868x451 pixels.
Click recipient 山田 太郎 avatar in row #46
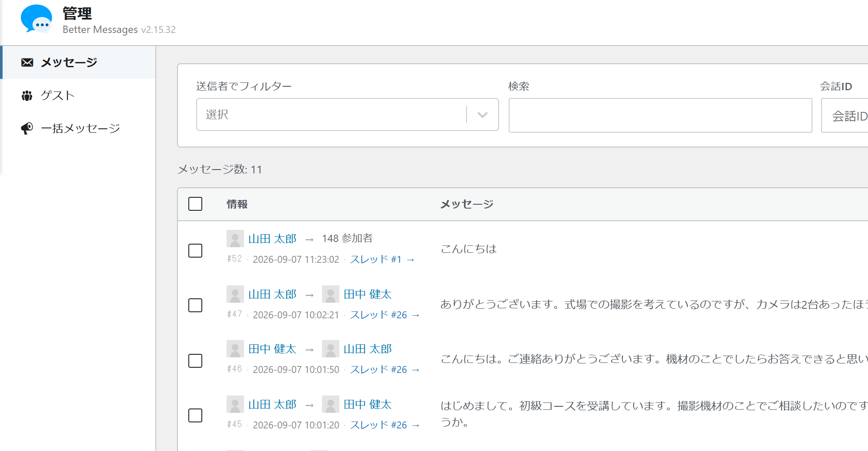331,349
